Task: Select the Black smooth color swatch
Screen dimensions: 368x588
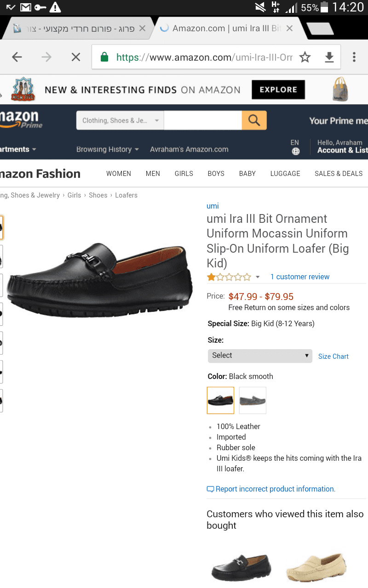Action: point(220,400)
